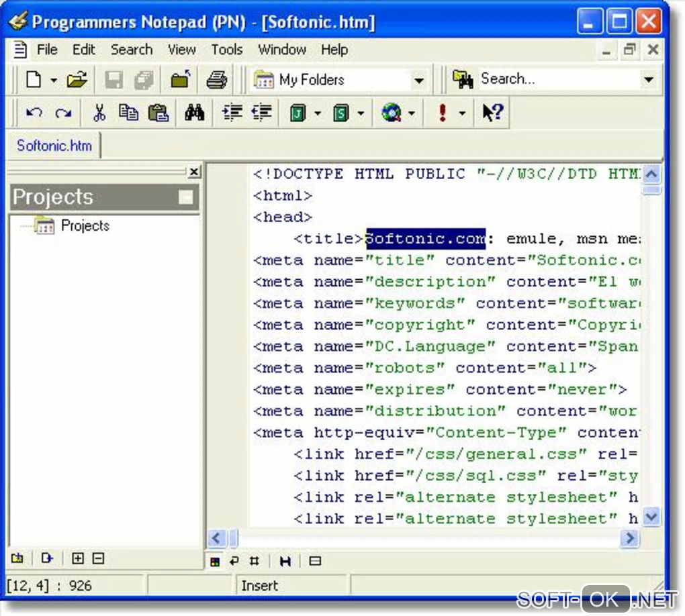Click the Undo arrow icon
Image resolution: width=685 pixels, height=616 pixels.
pyautogui.click(x=34, y=113)
